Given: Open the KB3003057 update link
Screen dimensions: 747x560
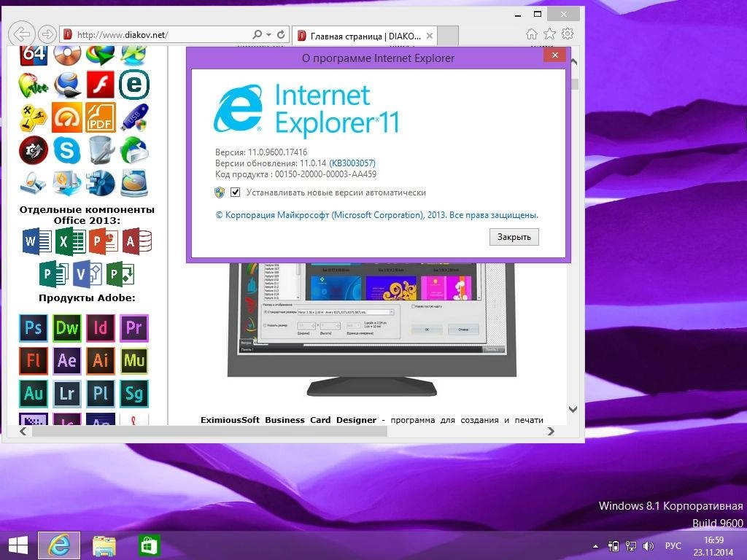Looking at the screenshot, I should pos(352,163).
